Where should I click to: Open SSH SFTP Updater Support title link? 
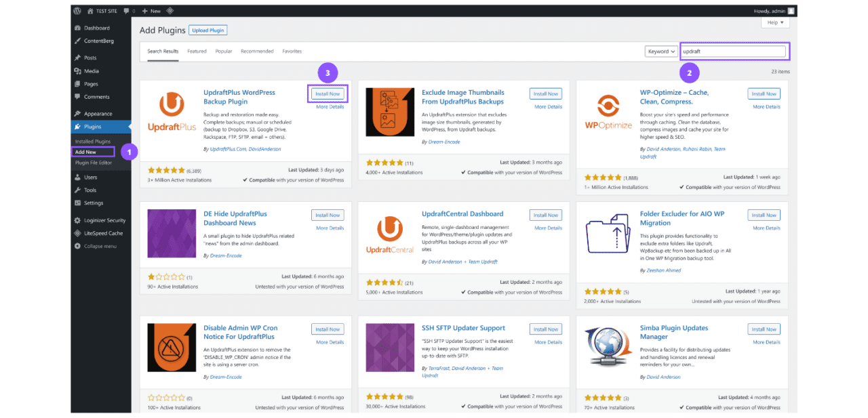click(463, 329)
